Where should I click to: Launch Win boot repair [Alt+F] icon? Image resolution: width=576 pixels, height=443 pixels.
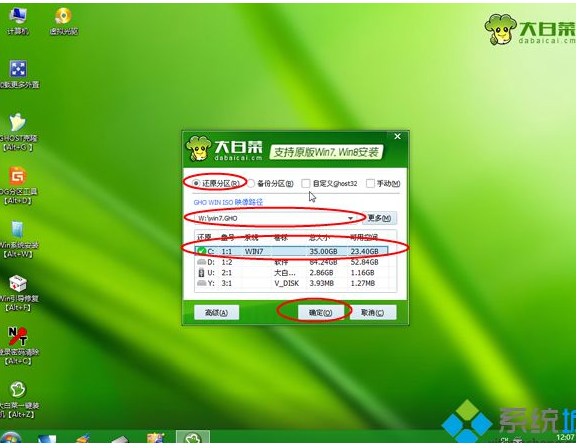[18, 293]
